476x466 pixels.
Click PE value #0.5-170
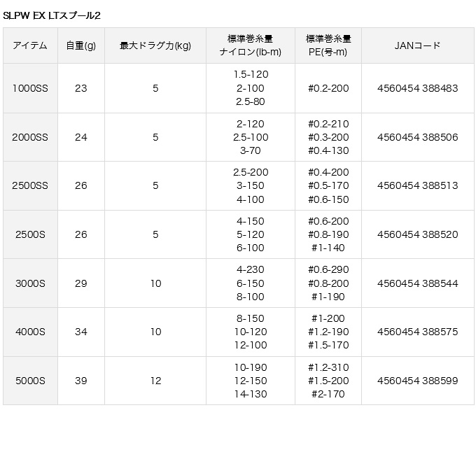pos(328,185)
